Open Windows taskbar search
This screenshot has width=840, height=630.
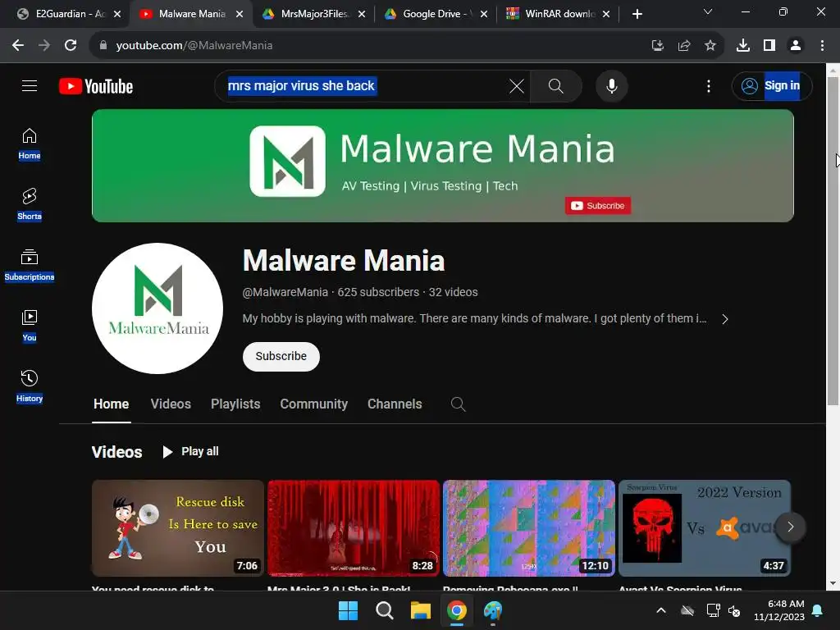(x=384, y=610)
